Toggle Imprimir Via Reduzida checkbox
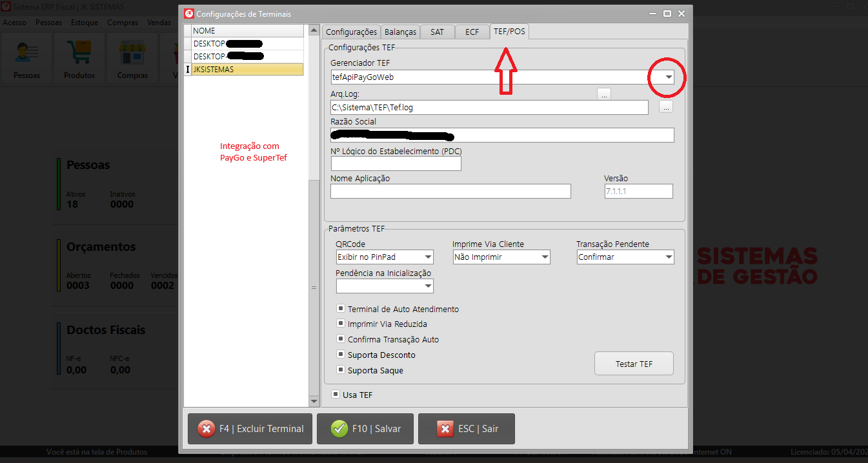 tap(341, 324)
